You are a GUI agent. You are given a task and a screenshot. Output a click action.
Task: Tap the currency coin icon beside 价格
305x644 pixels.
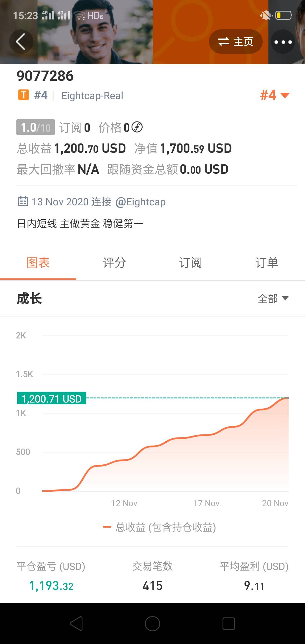coord(137,127)
